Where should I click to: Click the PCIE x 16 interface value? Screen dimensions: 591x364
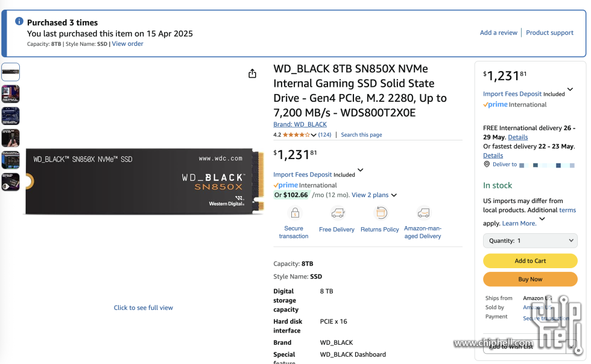click(333, 321)
